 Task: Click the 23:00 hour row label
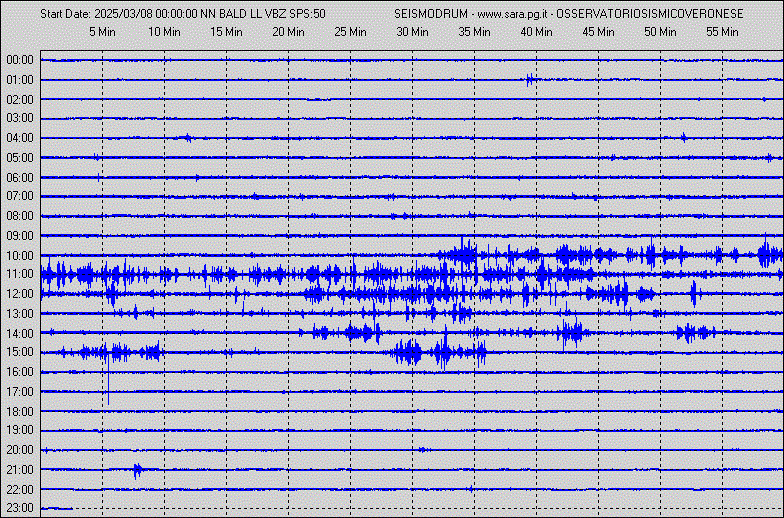point(20,508)
